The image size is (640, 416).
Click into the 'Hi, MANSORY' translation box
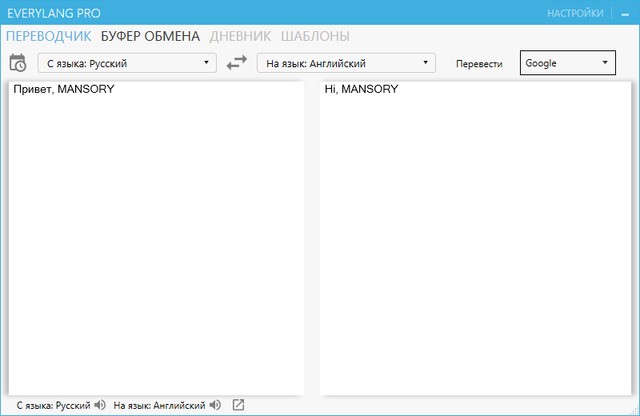[x=475, y=240]
